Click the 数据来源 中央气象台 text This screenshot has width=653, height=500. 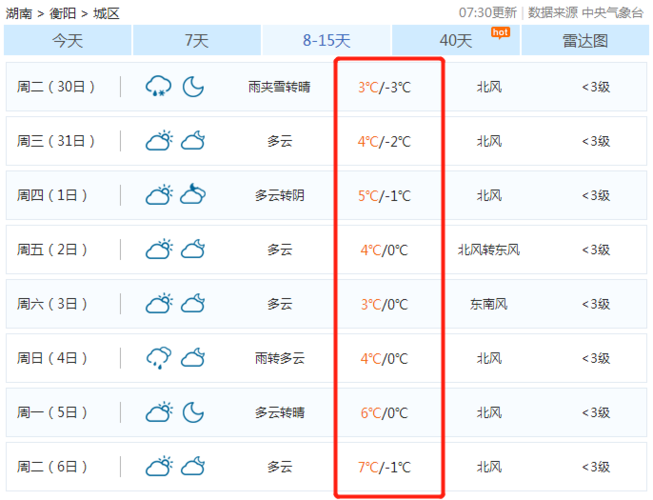[x=586, y=13]
